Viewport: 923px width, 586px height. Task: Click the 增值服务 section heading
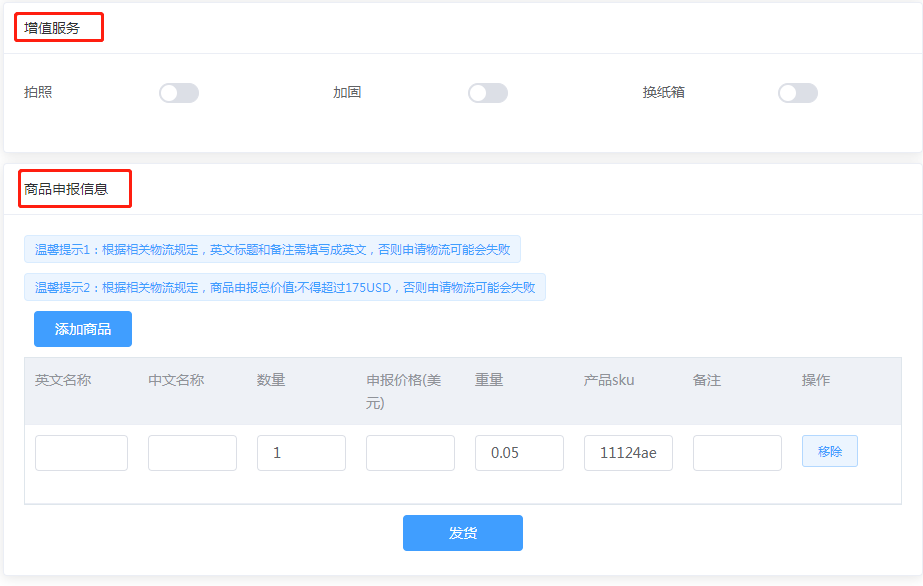(52, 28)
